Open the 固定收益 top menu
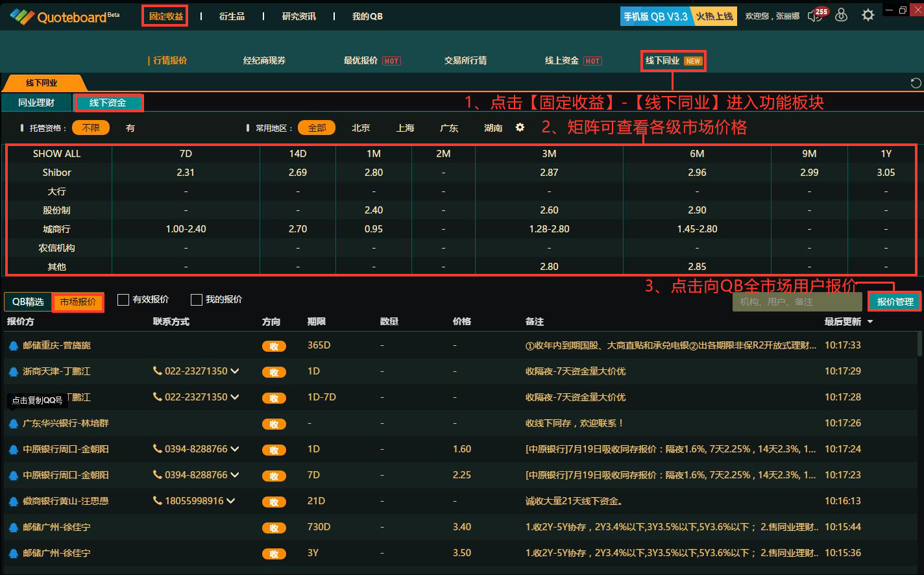The width and height of the screenshot is (924, 575). coord(165,16)
